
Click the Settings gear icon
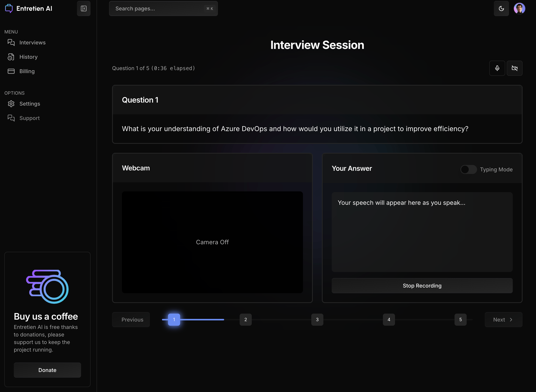(11, 104)
